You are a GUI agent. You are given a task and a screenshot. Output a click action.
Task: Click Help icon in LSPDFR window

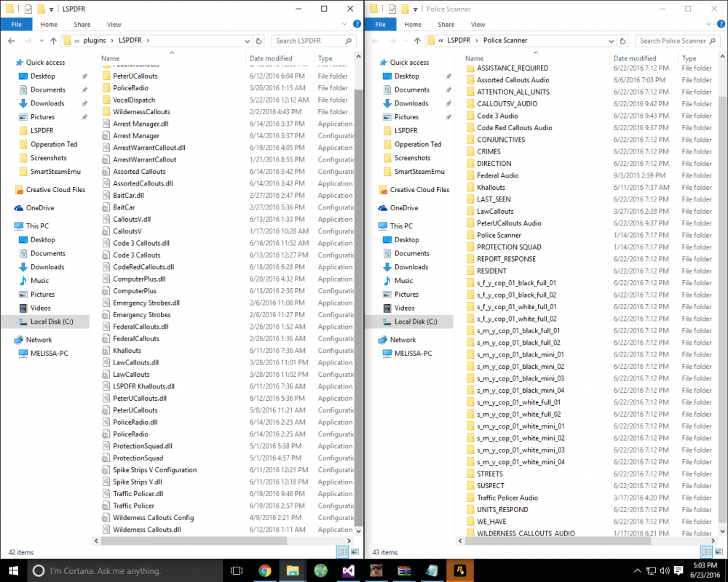pos(357,24)
